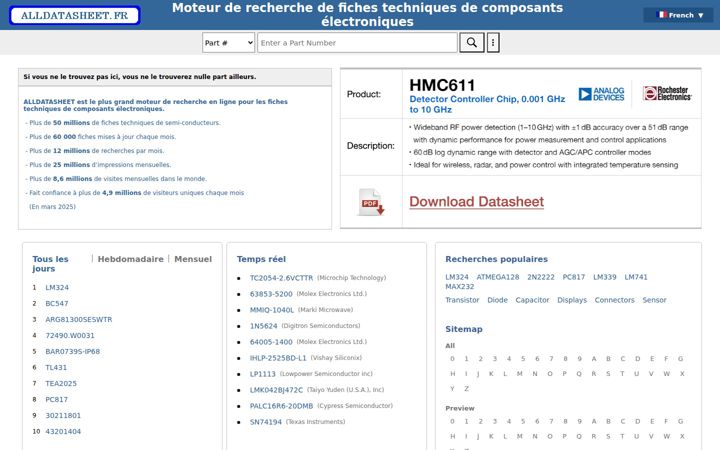The width and height of the screenshot is (720, 450).
Task: Click the Download Datasheet link
Action: 477,202
